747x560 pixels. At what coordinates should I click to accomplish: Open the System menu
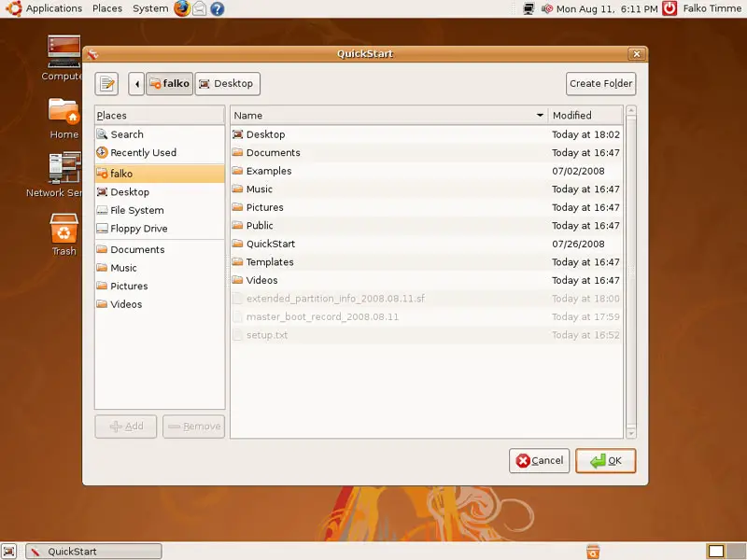(150, 8)
